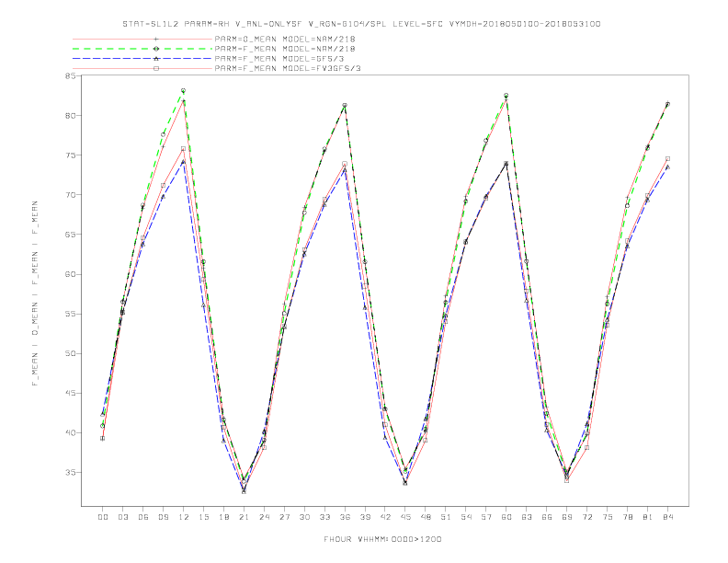Screen dimensions: 728x563
Task: Click x-axis tick label 78
Action: coord(628,517)
